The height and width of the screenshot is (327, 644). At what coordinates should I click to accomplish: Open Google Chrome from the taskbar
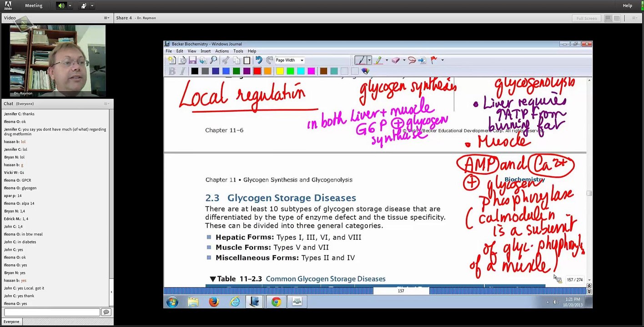pyautogui.click(x=276, y=302)
